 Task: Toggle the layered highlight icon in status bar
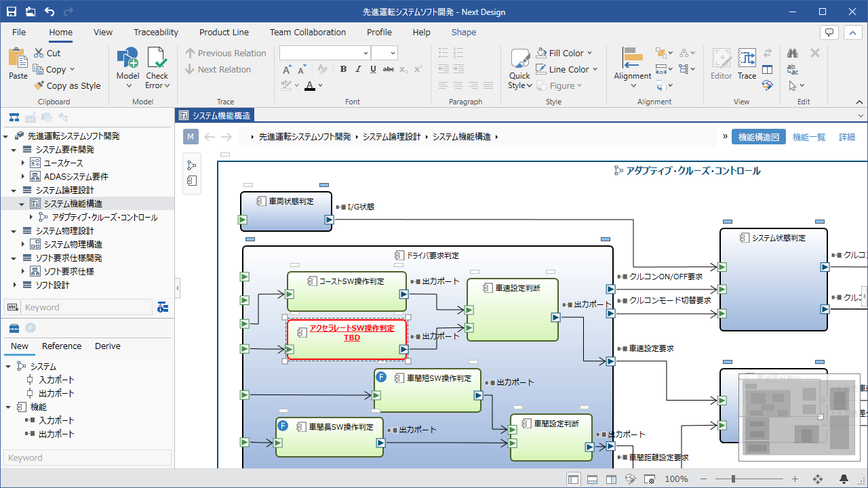[630, 479]
